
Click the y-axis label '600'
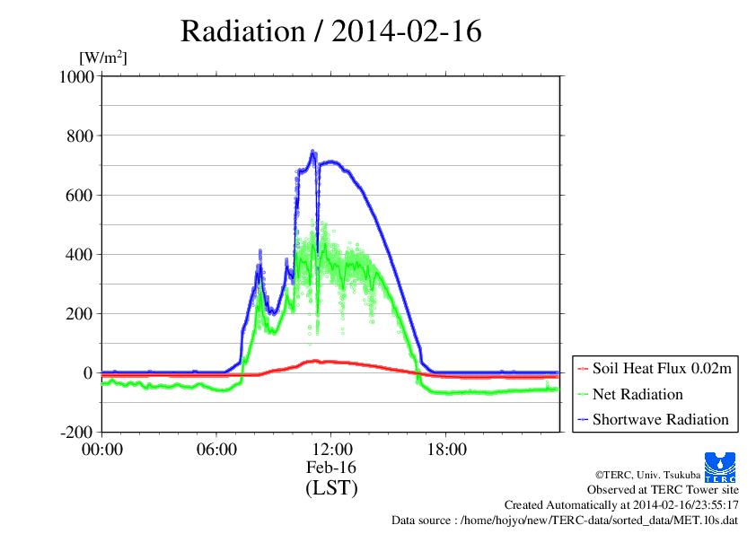point(80,195)
